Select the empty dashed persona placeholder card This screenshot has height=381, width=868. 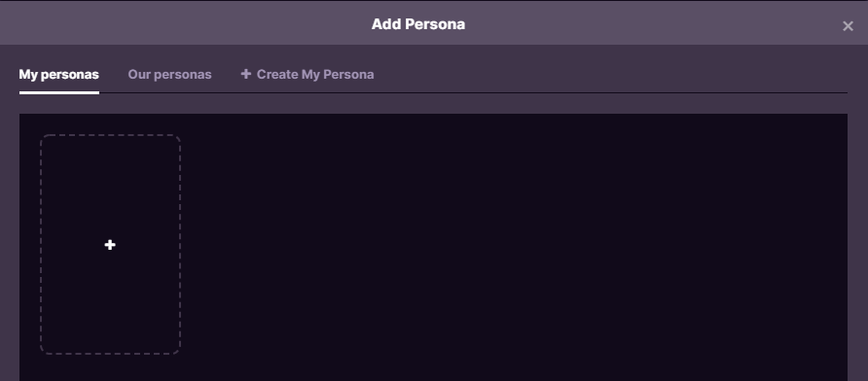pyautogui.click(x=110, y=244)
